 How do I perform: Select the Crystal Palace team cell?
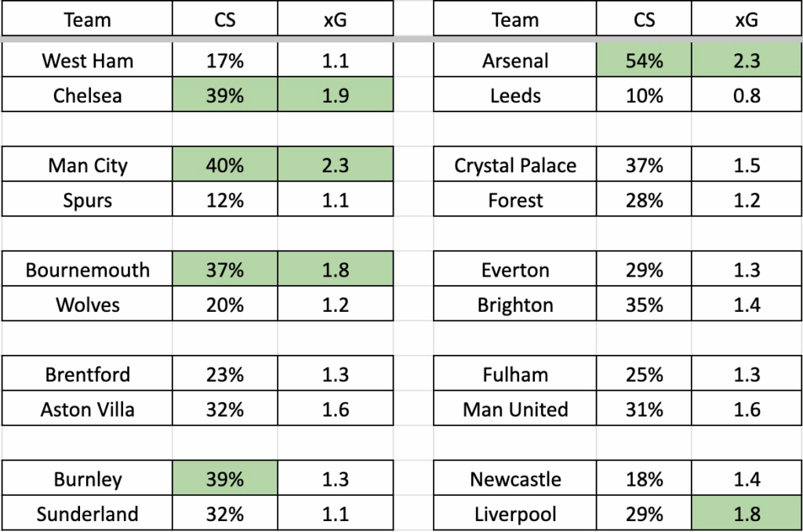coord(514,165)
